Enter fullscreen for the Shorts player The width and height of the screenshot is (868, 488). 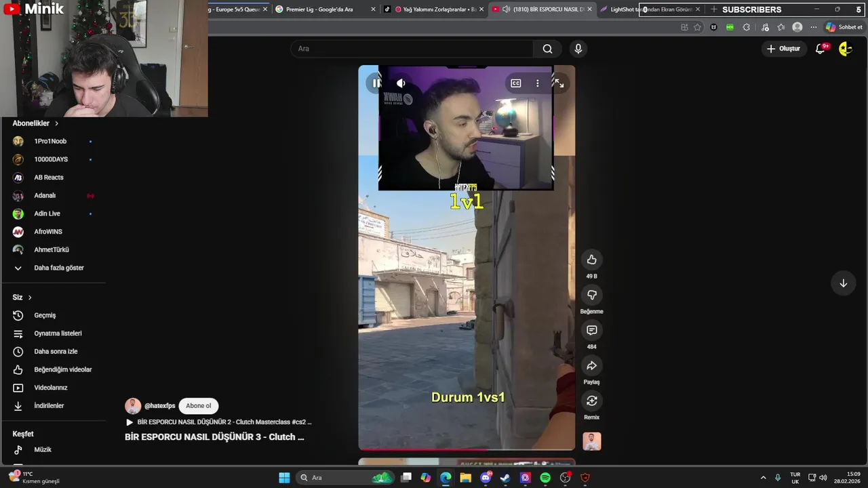click(559, 83)
